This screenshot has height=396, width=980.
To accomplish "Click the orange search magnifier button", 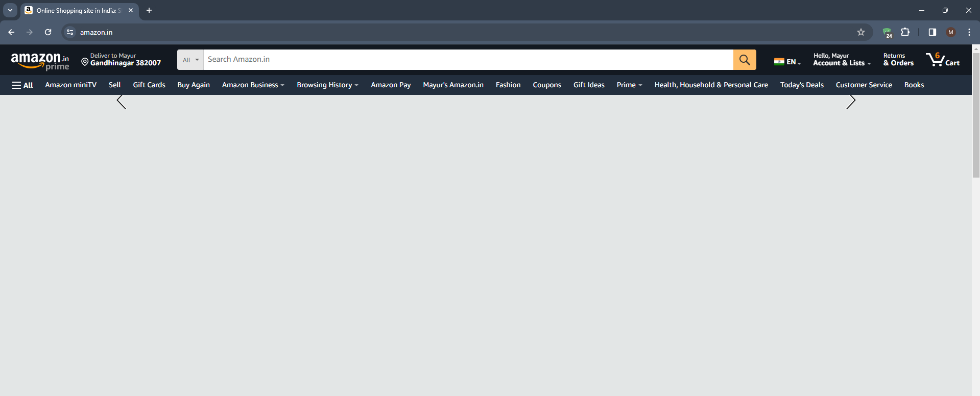I will (745, 60).
